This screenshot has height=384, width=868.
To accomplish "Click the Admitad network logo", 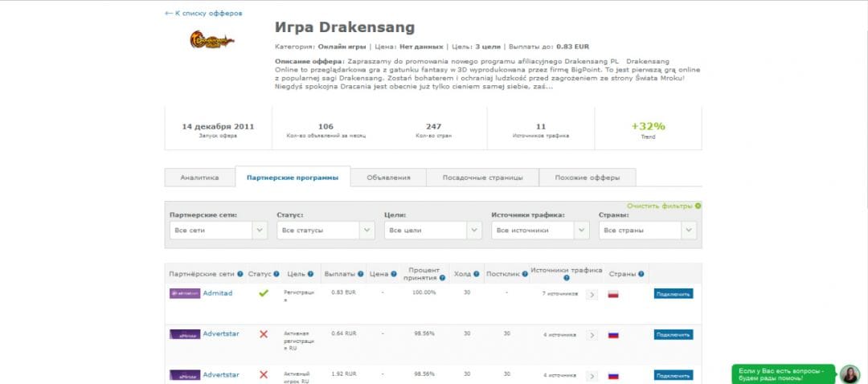I will coord(185,293).
